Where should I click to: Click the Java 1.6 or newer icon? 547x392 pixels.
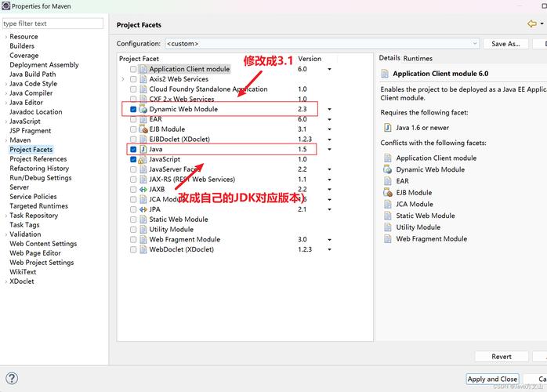[x=388, y=128]
